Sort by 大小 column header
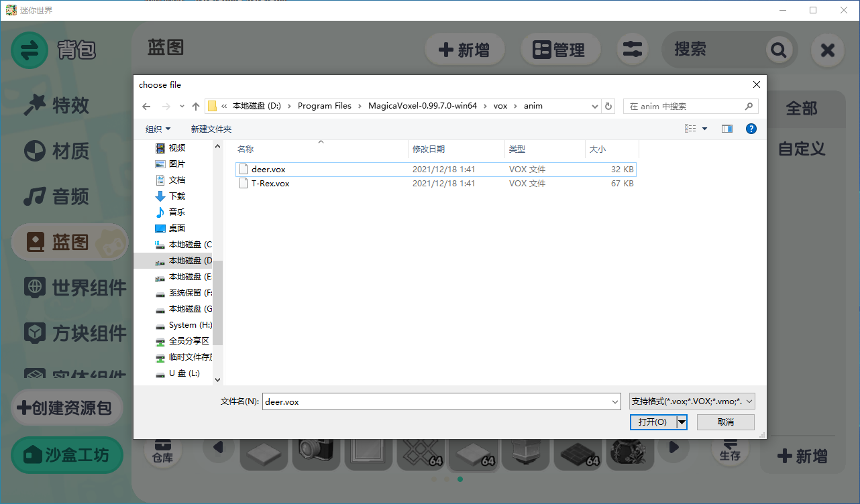The width and height of the screenshot is (860, 504). click(612, 149)
